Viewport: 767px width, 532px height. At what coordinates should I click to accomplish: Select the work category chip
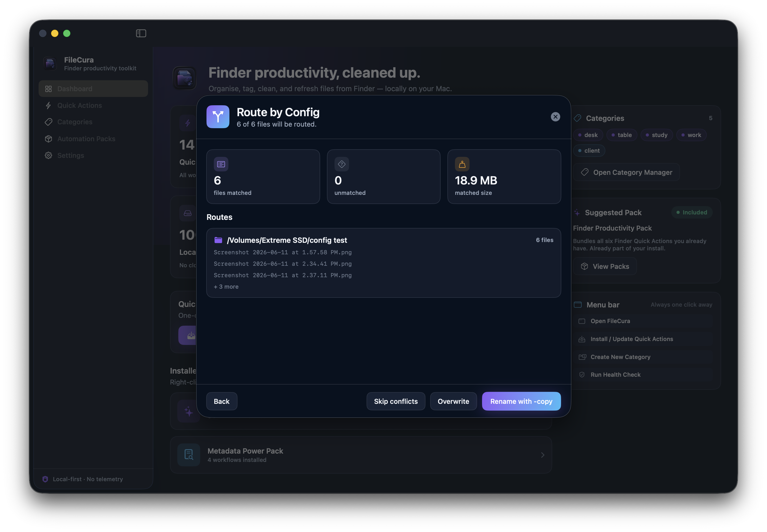(691, 135)
